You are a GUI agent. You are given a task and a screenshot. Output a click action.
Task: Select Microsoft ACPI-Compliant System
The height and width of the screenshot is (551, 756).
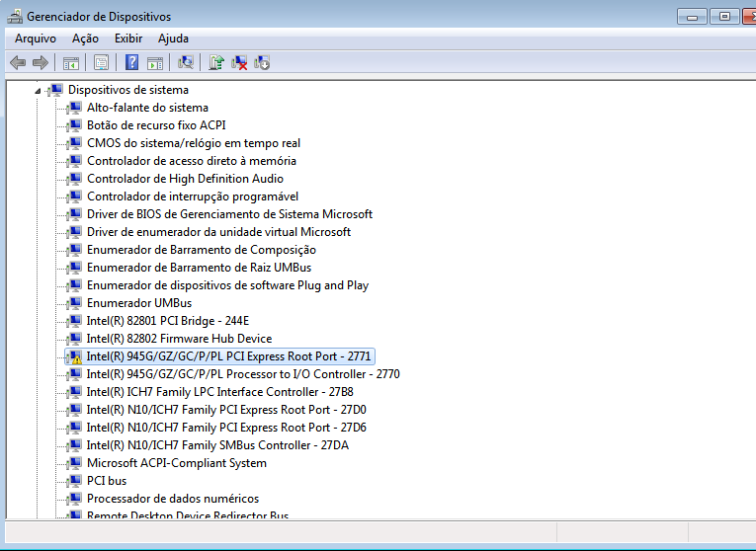177,463
